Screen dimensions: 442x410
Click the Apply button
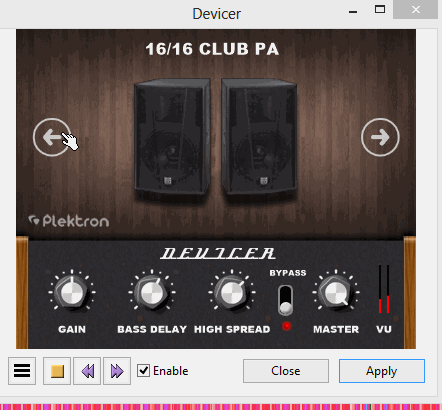[x=382, y=371]
